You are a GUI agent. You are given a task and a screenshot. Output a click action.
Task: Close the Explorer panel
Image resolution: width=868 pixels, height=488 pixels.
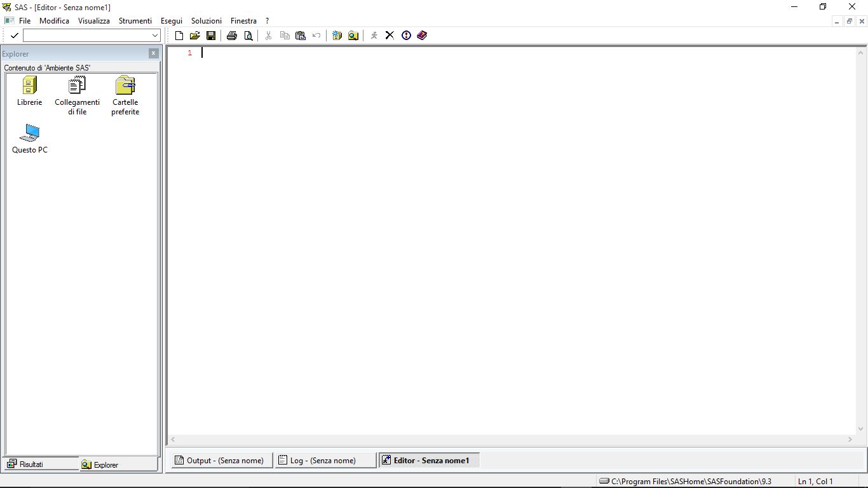point(153,53)
